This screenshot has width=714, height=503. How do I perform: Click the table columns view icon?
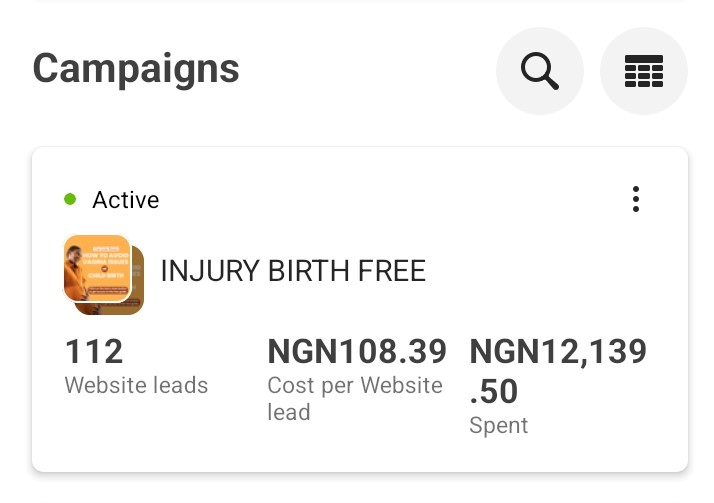pyautogui.click(x=644, y=71)
